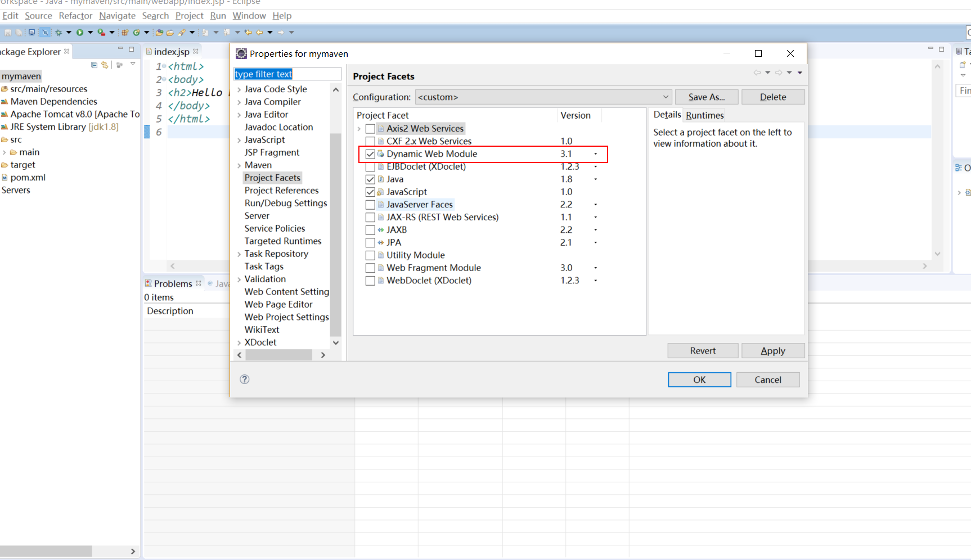971x560 pixels.
Task: Open Dynamic Web Module version dropdown
Action: pyautogui.click(x=595, y=154)
